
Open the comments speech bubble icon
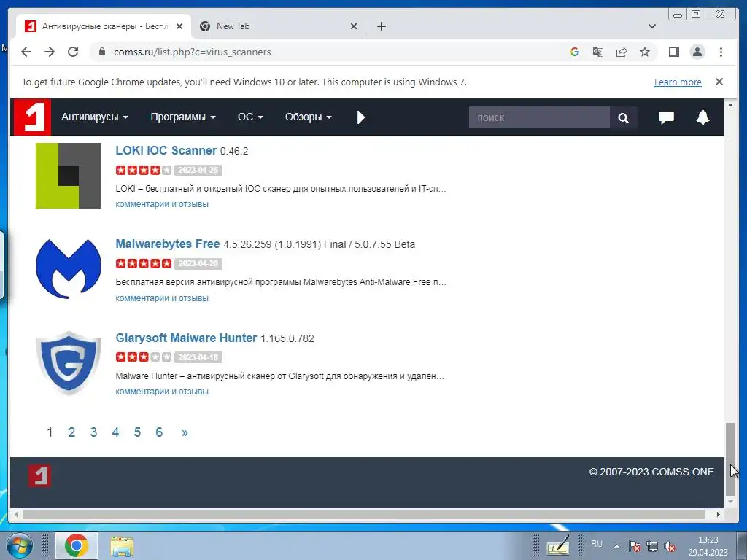click(666, 117)
